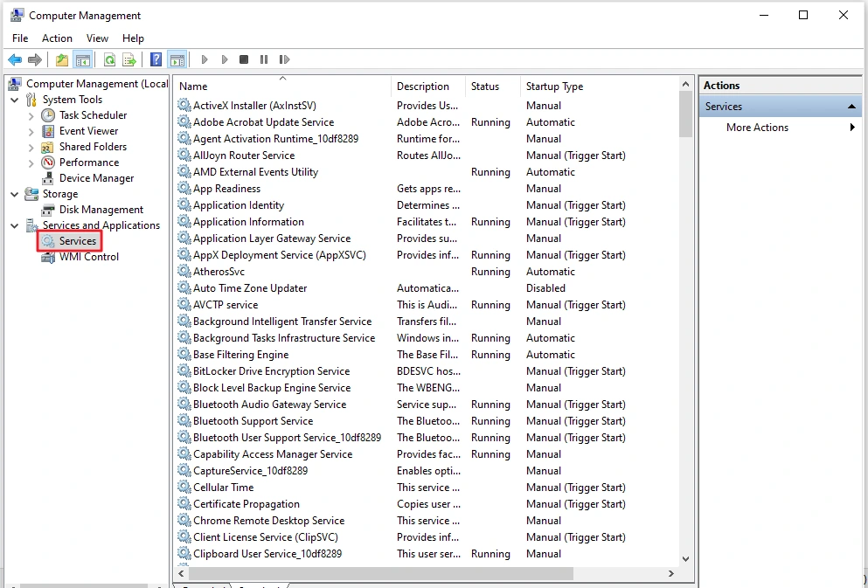Image resolution: width=868 pixels, height=588 pixels.
Task: Click the Shared Folders icon in tree
Action: click(x=48, y=147)
